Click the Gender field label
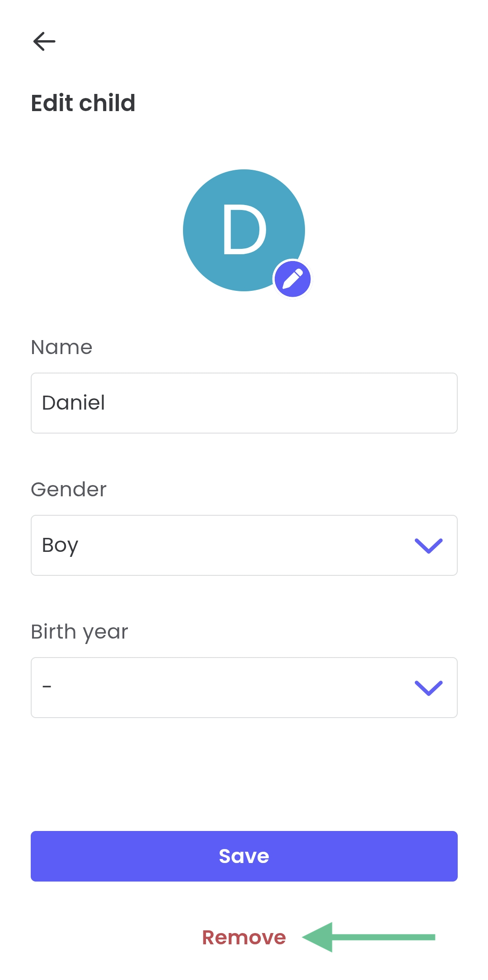 click(x=69, y=489)
